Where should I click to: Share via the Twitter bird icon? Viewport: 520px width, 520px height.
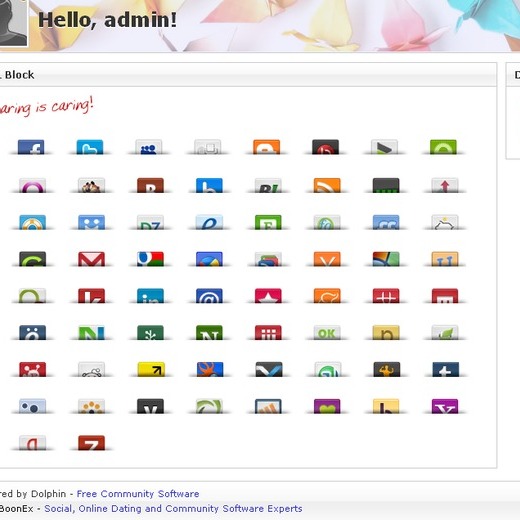pos(90,147)
